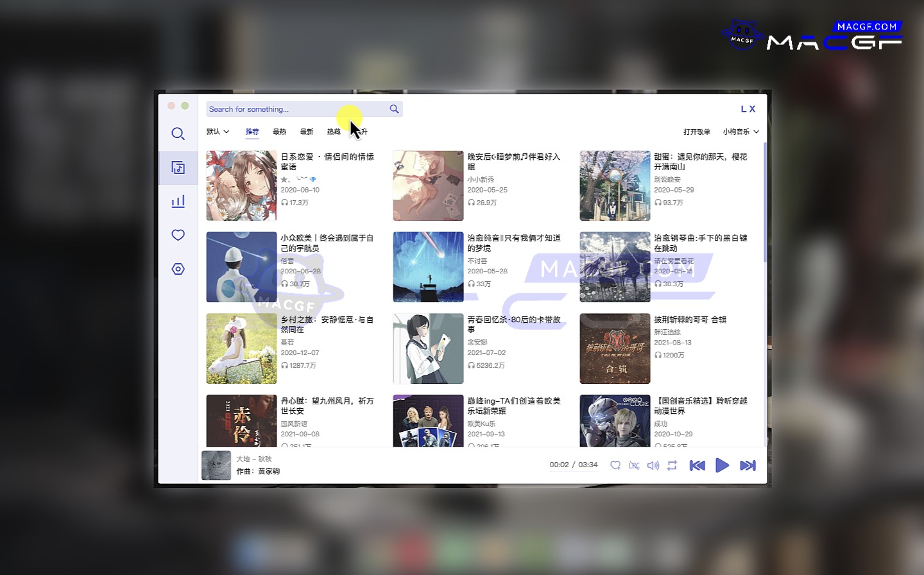Open the search page from the sidebar
Viewport: 924px width, 575px height.
point(178,133)
